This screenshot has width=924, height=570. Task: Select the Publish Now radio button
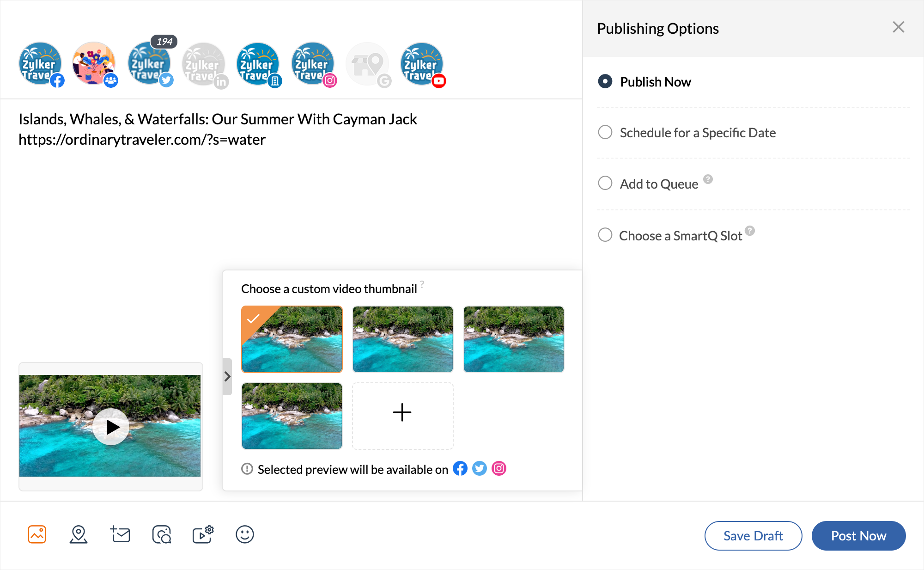pos(604,81)
